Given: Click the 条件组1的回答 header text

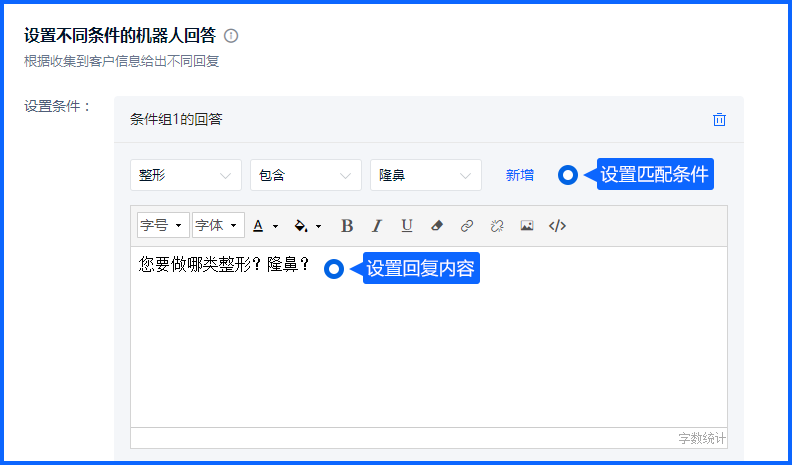Looking at the screenshot, I should pos(176,120).
